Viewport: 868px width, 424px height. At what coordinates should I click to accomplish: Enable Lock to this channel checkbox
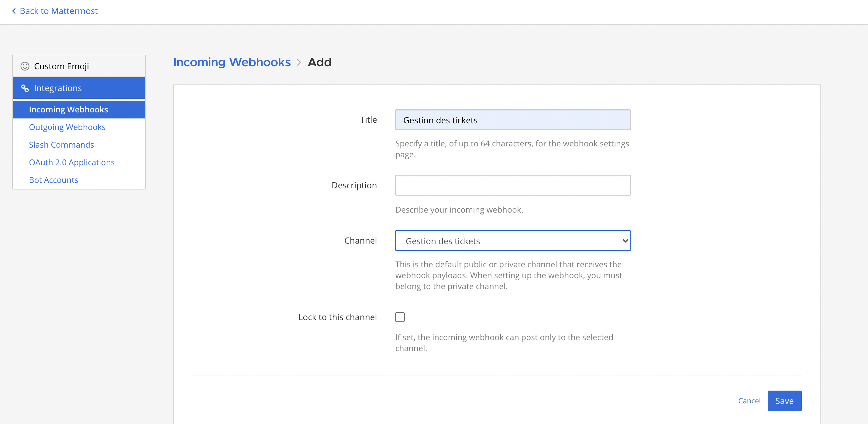click(x=400, y=317)
